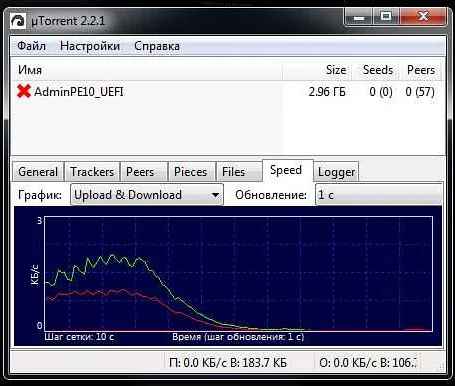Open the Обновление 1 с interval dropdown
Viewport: 455px width, 386px height.
coord(379,195)
